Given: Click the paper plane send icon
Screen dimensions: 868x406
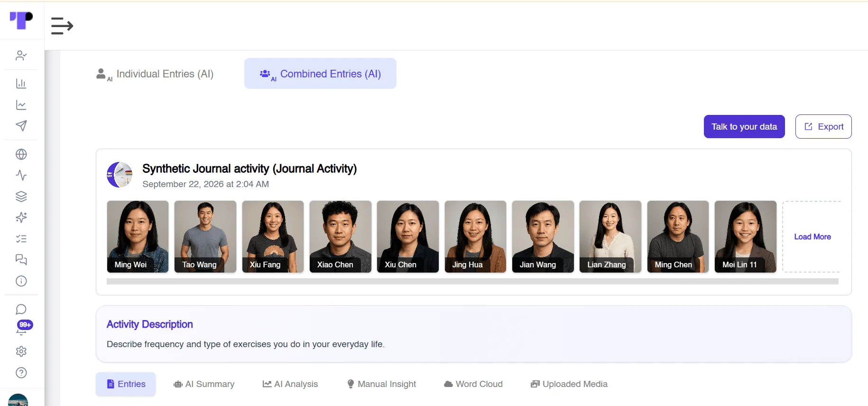Looking at the screenshot, I should pos(21,126).
